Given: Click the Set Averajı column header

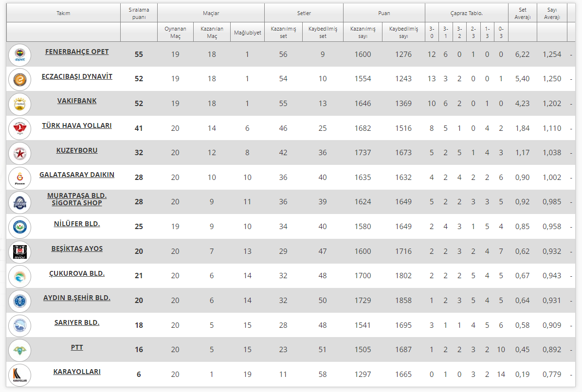Looking at the screenshot, I should (x=522, y=13).
